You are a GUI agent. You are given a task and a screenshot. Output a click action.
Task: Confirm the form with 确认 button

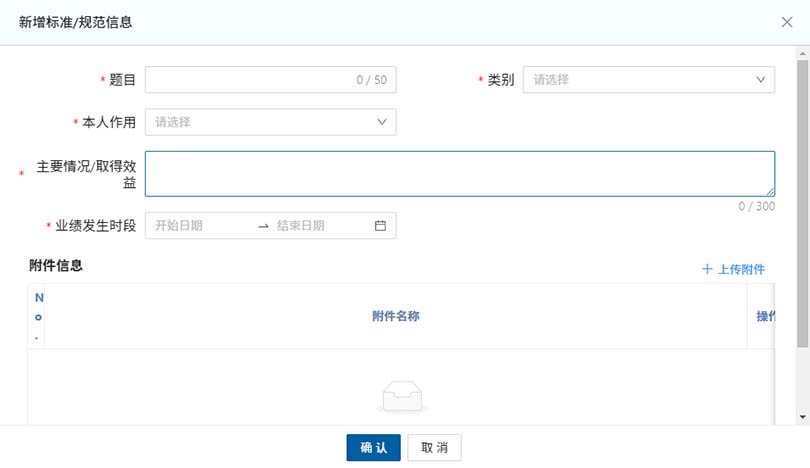[x=373, y=448]
